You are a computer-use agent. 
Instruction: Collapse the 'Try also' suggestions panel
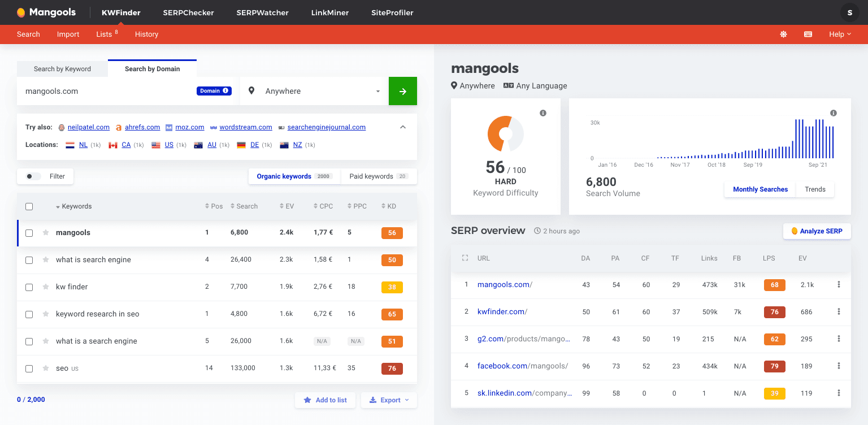(403, 127)
